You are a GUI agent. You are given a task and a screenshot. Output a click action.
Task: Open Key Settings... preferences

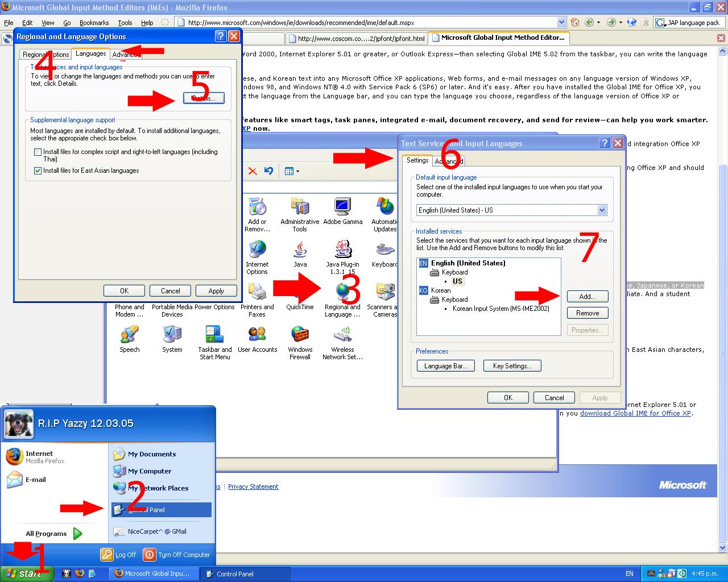[512, 366]
